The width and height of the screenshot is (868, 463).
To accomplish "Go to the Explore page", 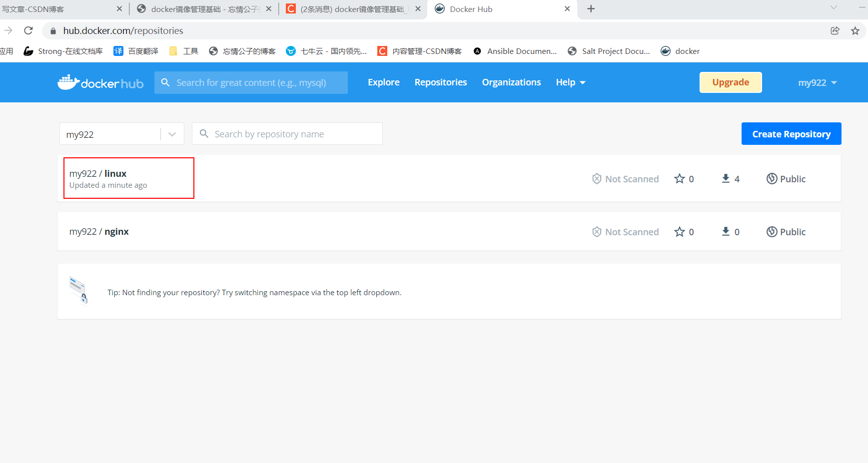I will [x=384, y=82].
